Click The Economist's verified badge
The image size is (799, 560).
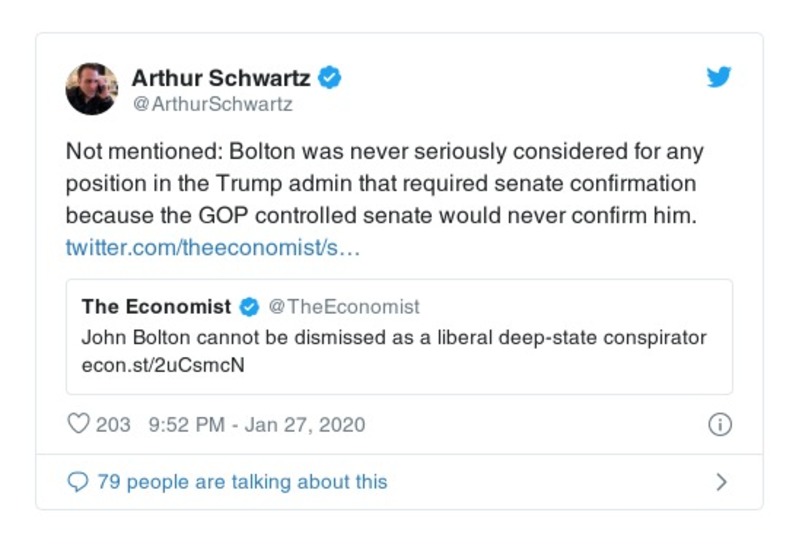tap(250, 307)
